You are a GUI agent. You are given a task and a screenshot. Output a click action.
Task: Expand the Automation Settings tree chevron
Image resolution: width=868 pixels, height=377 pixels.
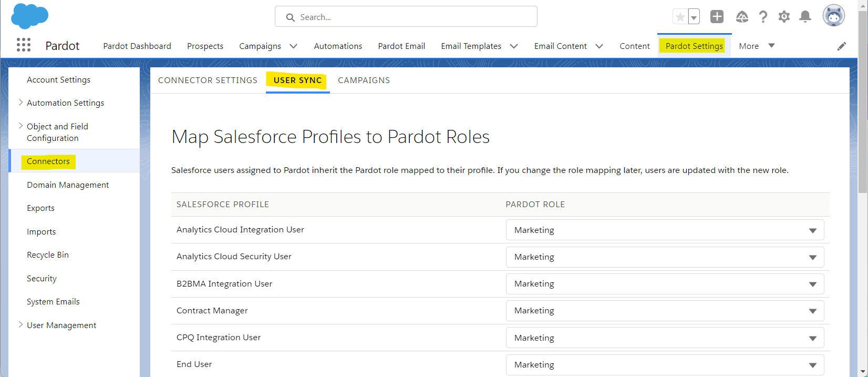[x=20, y=103]
